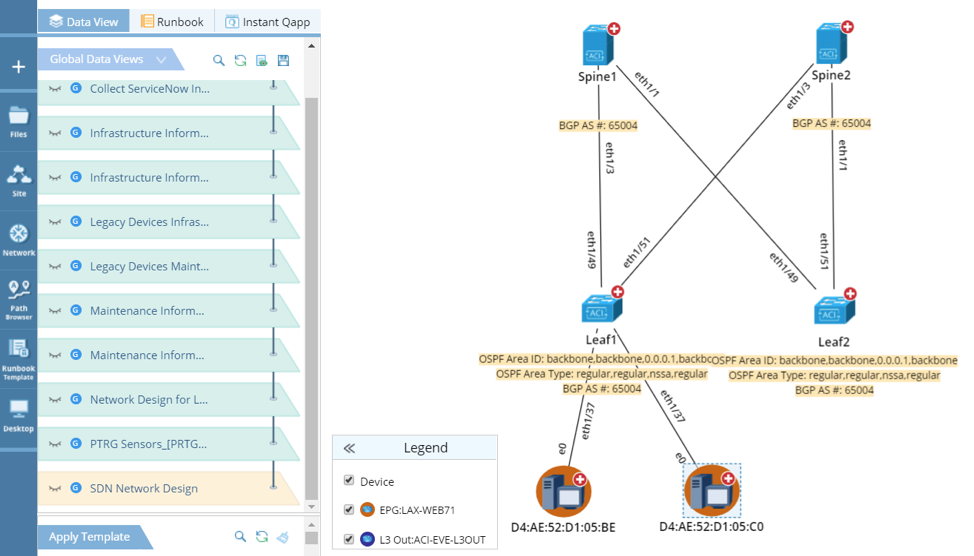
Task: Select the SDN Network Design data view
Action: pyautogui.click(x=143, y=488)
